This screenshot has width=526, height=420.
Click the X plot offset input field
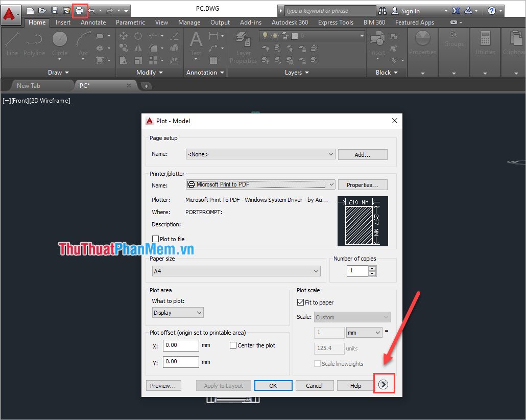pos(181,345)
